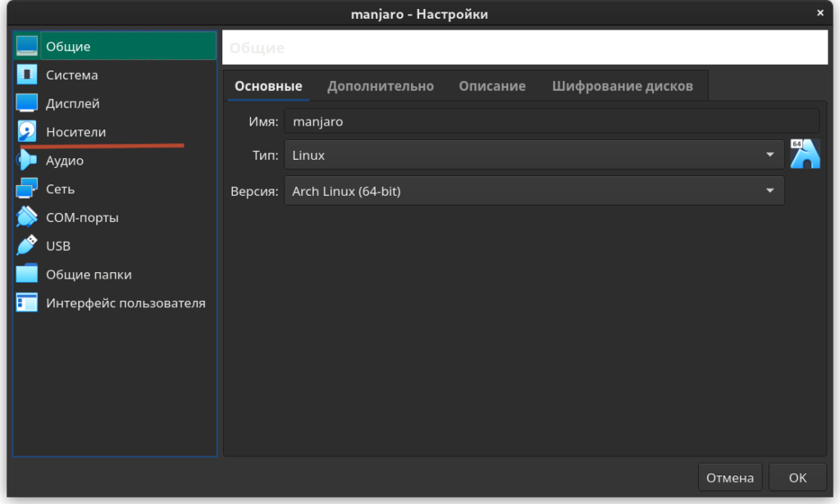Viewport: 840px width, 504px height.
Task: Open the Версия dropdown showing Arch Linux
Action: pos(534,191)
